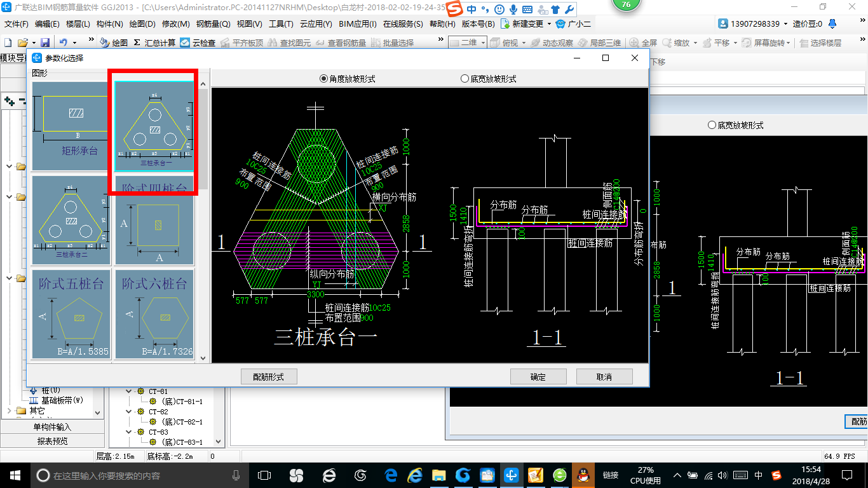
Task: Open the 绘图 drawing tool
Action: (114, 43)
